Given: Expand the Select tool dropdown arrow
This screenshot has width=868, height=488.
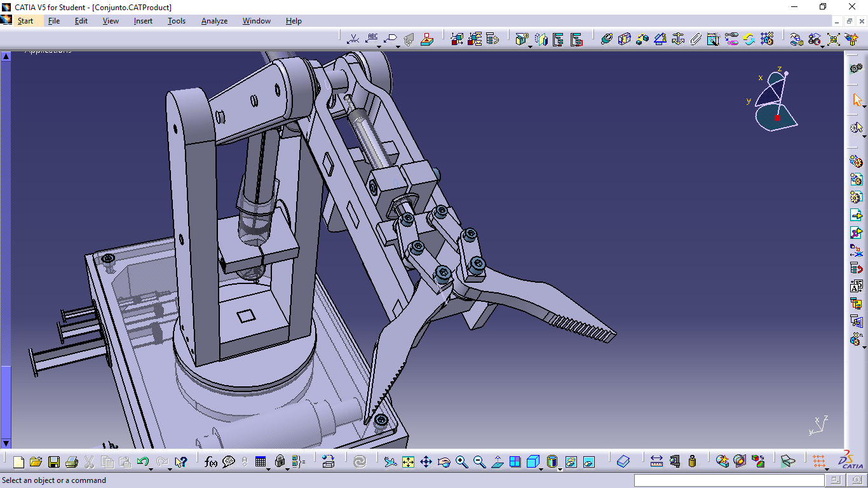Looking at the screenshot, I should [x=865, y=106].
